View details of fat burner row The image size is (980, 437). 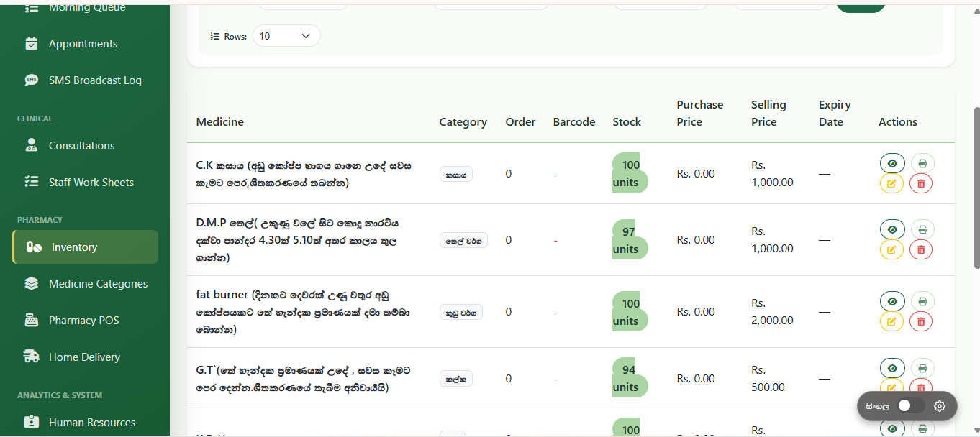click(x=892, y=301)
